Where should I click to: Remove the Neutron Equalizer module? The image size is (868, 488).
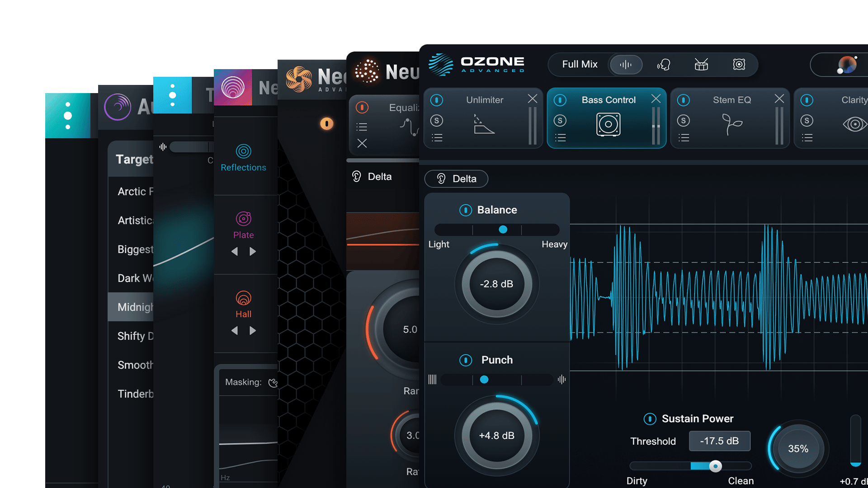(x=362, y=143)
